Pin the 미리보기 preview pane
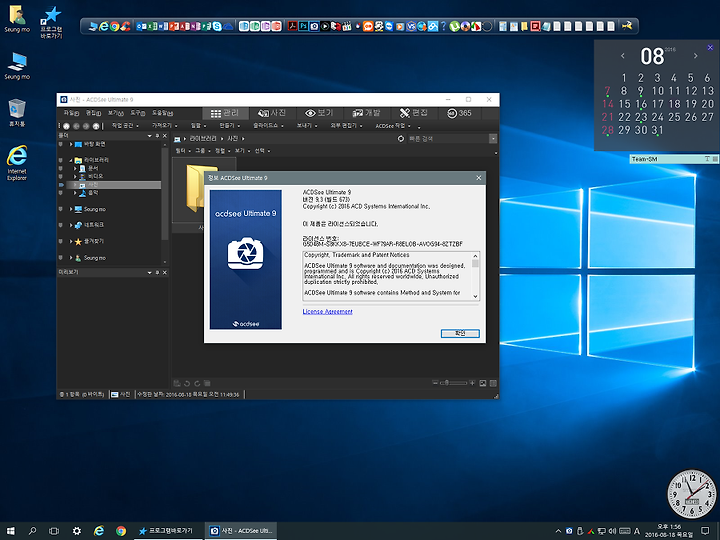 tap(157, 273)
